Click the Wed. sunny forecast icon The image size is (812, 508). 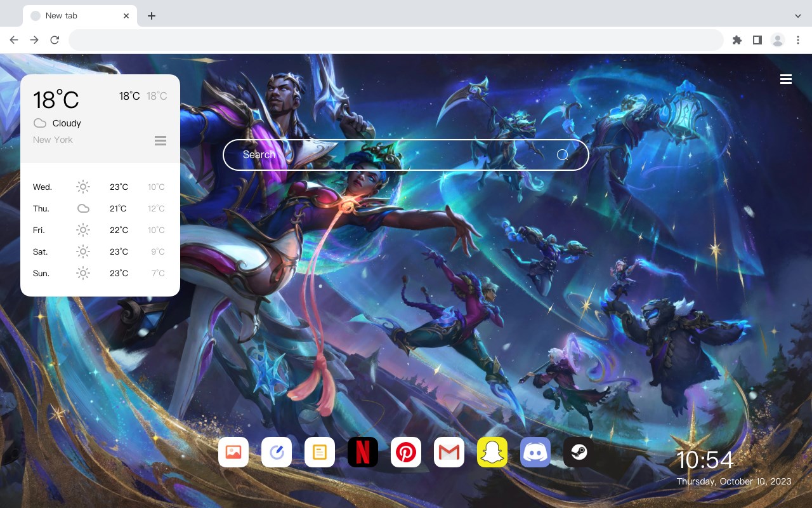tap(83, 187)
